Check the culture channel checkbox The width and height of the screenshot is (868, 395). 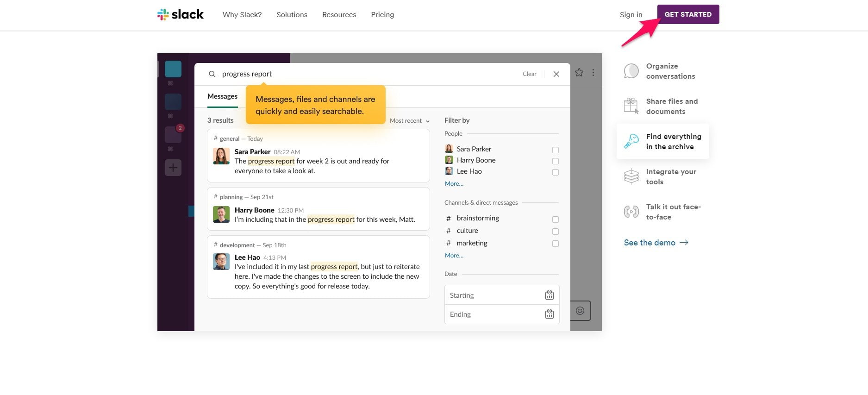point(556,232)
